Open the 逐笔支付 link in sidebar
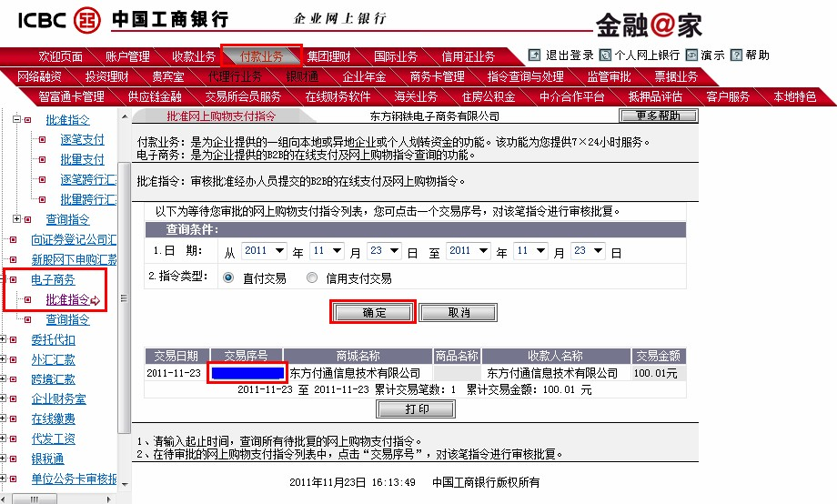This screenshot has width=837, height=504. coord(82,140)
